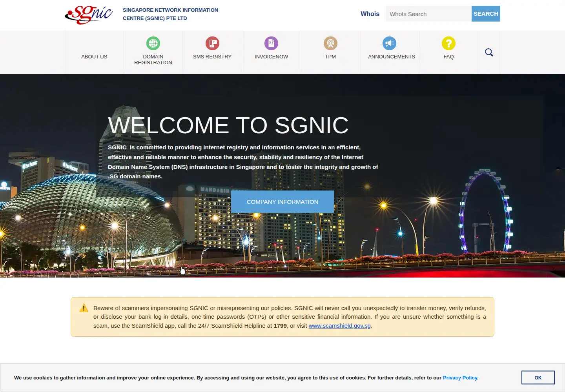Click the ScamShield Helpline number 1799

pos(280,326)
